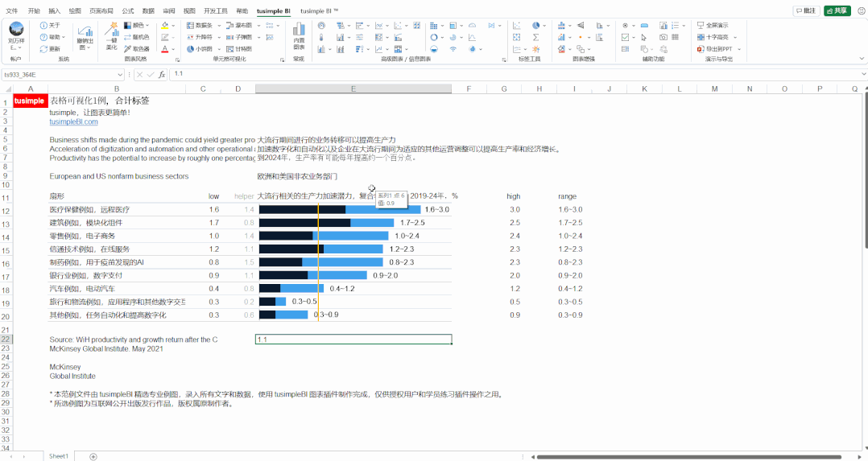
Task: Click the vertical scrollbar thumb
Action: [x=866, y=171]
